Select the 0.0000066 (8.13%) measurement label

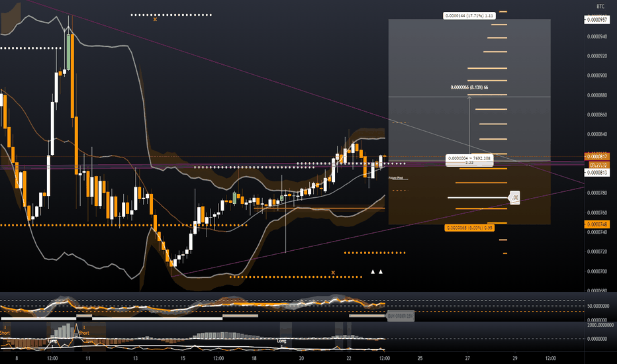coord(469,87)
